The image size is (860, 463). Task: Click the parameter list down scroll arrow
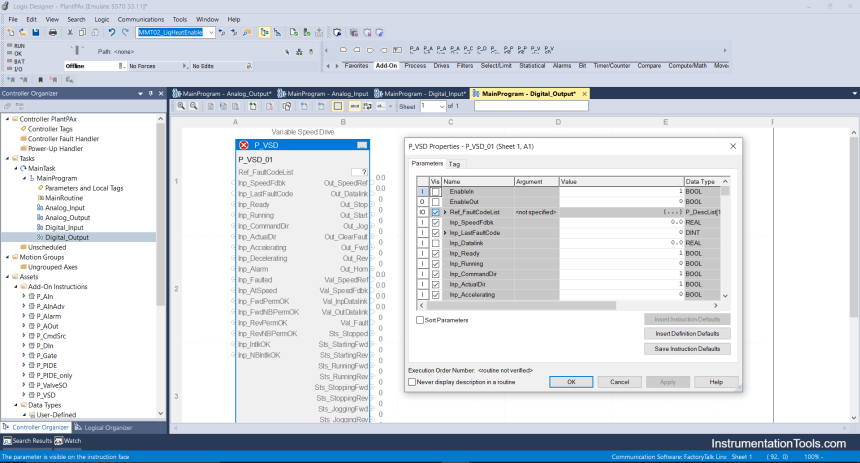point(725,296)
